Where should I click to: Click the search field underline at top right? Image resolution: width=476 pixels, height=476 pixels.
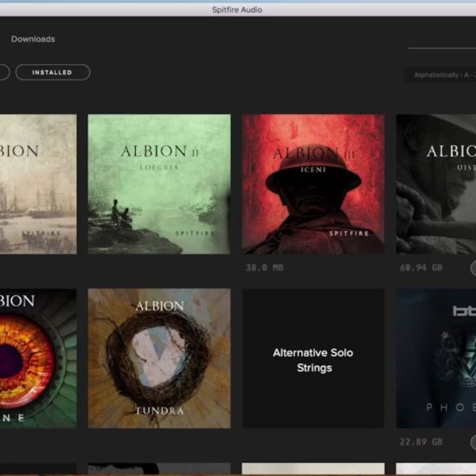[441, 48]
